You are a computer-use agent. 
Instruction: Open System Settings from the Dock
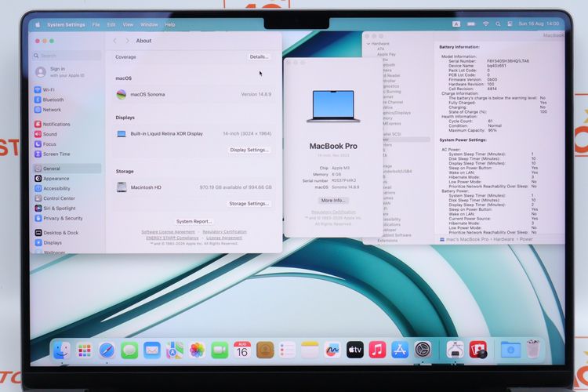[423, 350]
